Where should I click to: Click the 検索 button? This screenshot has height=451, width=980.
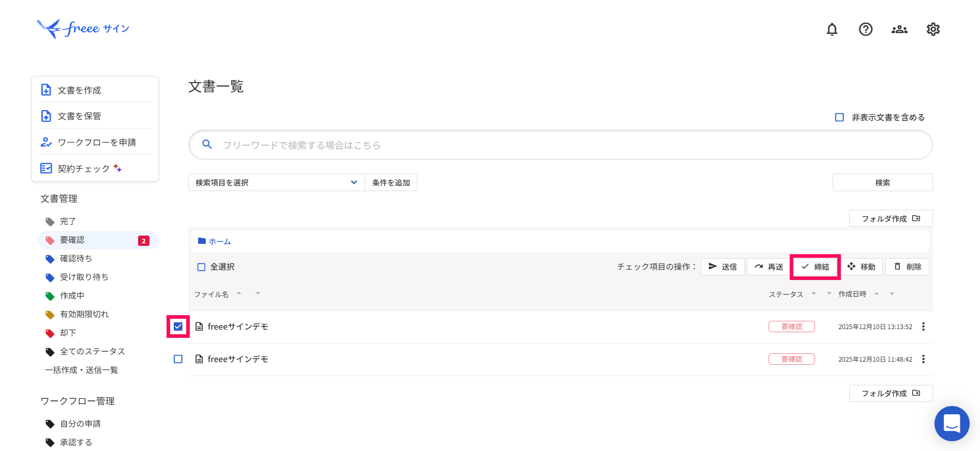click(x=882, y=182)
